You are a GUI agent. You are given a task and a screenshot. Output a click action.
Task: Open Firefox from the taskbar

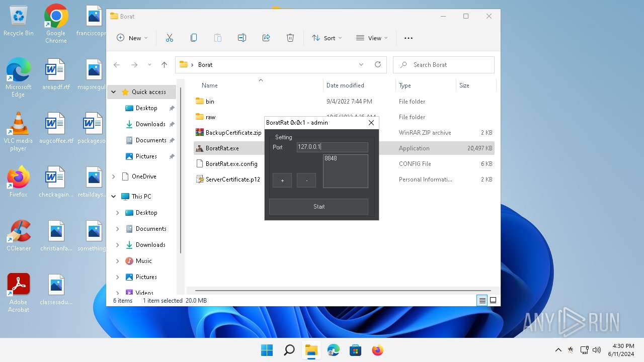(x=378, y=350)
